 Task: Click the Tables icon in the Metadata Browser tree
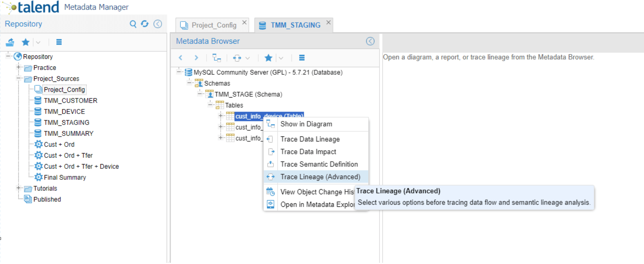tap(220, 105)
